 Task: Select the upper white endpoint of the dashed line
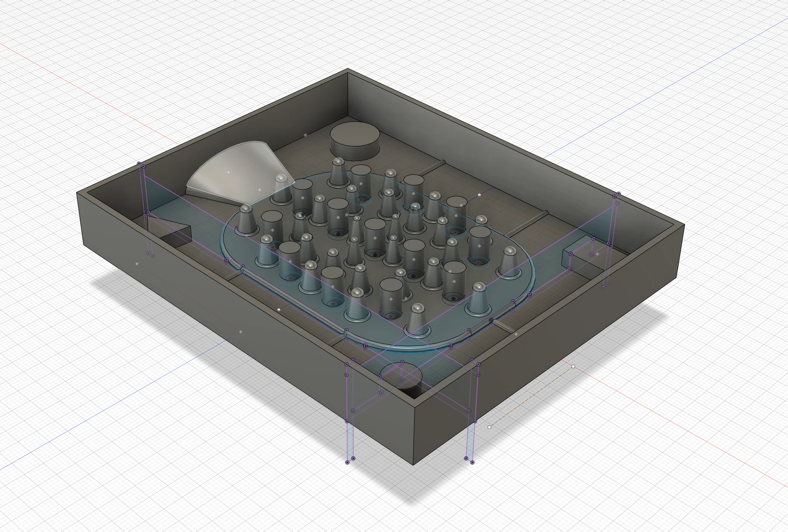[x=573, y=367]
